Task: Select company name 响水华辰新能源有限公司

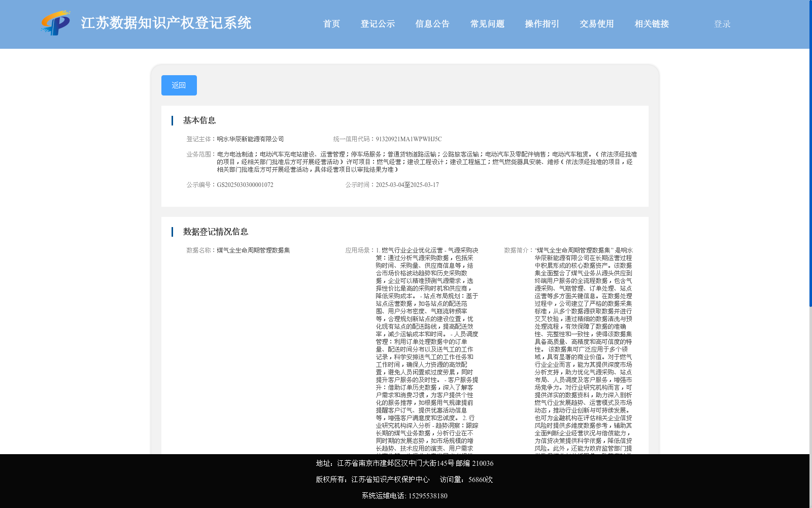Action: pyautogui.click(x=250, y=139)
